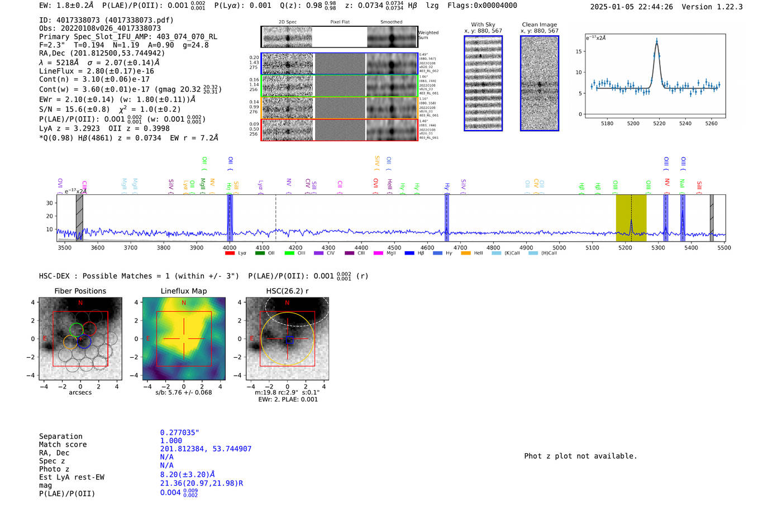Select the red-bordered fiber 2D spec cutout
Screen dimensions: 782x532
pos(287,130)
